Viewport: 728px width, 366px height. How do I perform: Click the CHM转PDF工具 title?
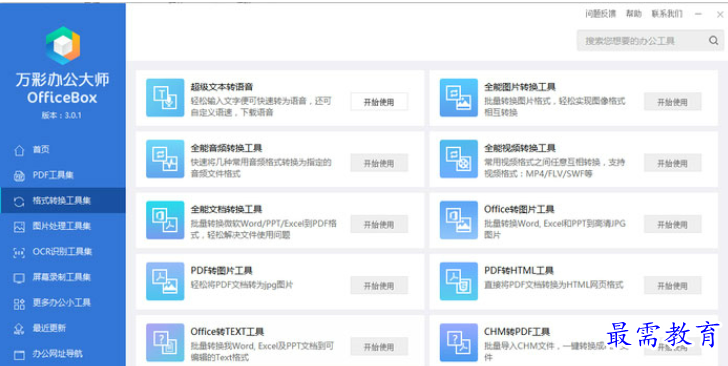click(x=517, y=332)
